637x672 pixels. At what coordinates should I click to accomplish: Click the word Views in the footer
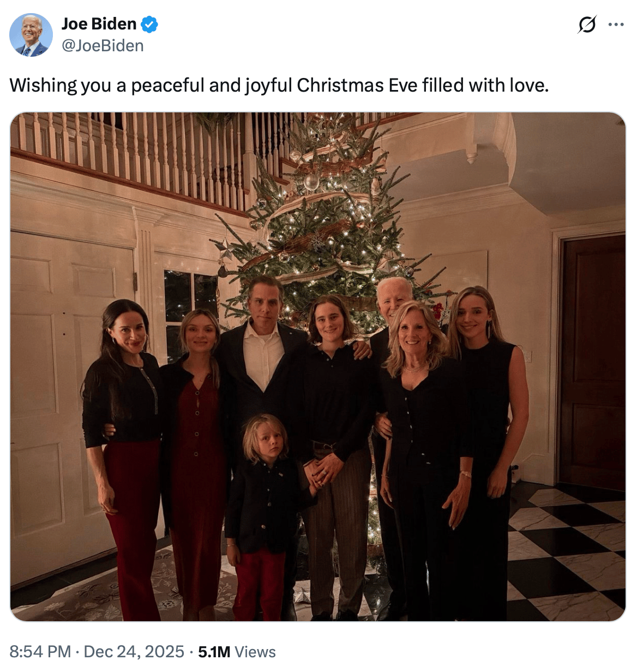click(x=255, y=652)
